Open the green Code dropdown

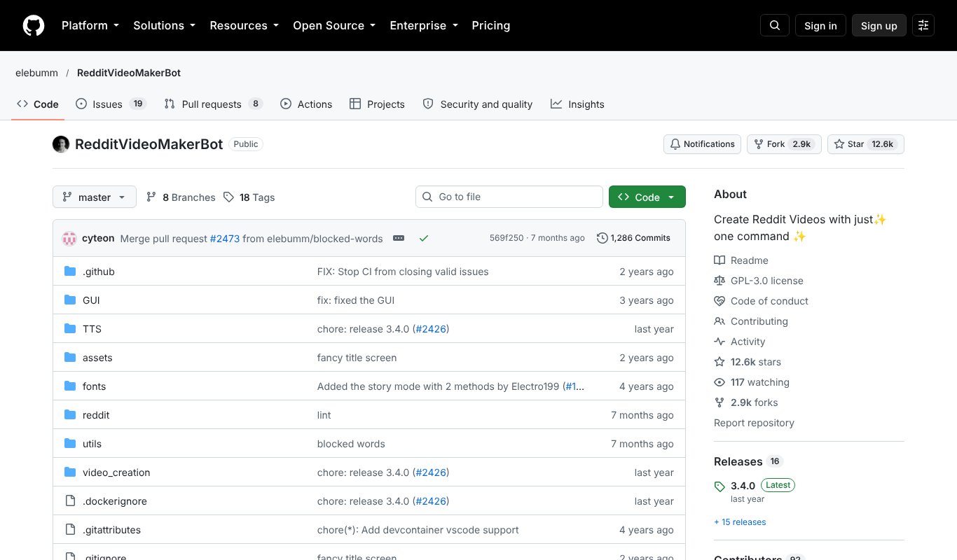647,197
